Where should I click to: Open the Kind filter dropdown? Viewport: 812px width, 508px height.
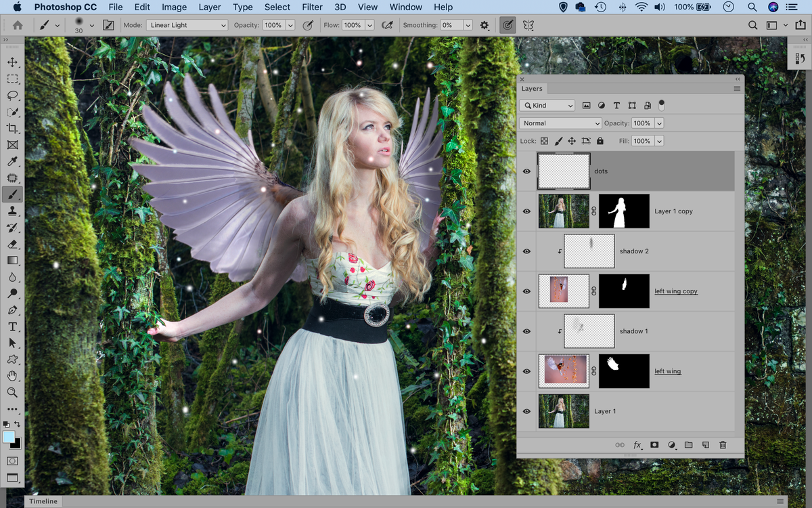547,105
